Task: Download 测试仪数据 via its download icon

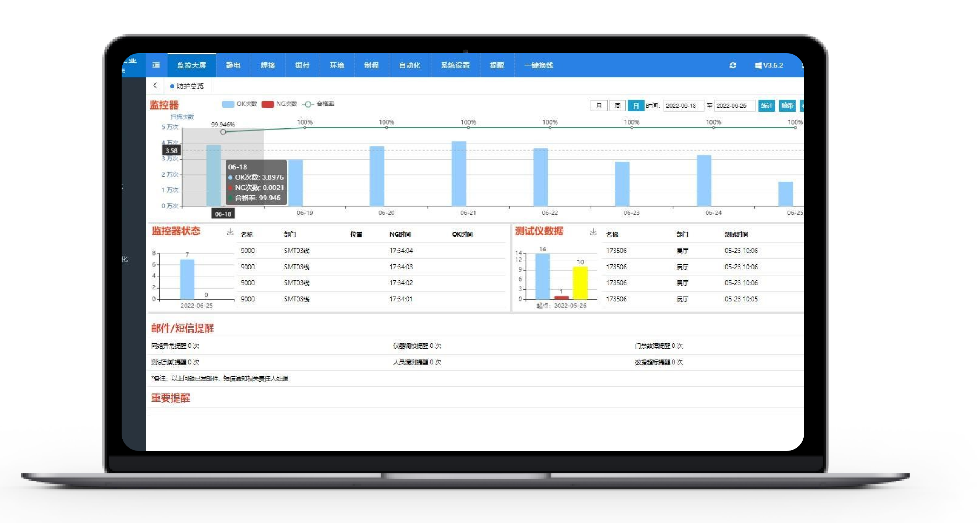Action: [593, 232]
